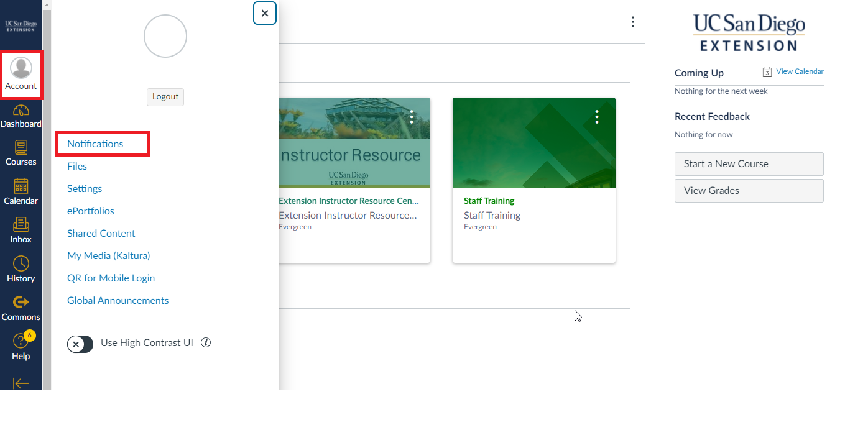Open Notifications settings
The height and width of the screenshot is (430, 868).
coord(95,144)
